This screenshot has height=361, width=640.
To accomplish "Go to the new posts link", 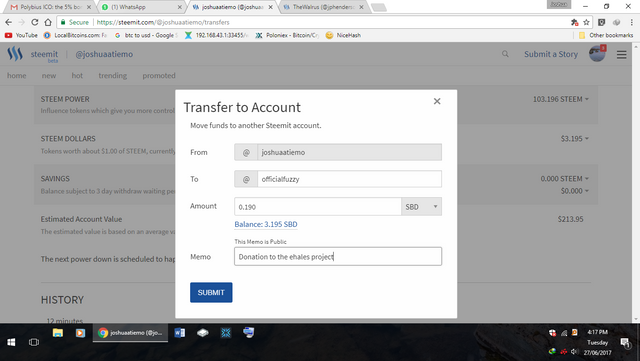I will tap(49, 76).
